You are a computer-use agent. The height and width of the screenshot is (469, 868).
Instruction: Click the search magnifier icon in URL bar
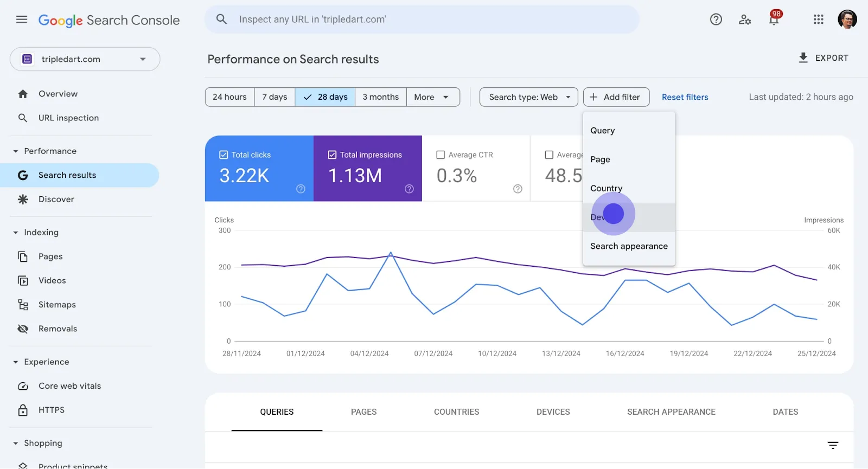(x=221, y=19)
